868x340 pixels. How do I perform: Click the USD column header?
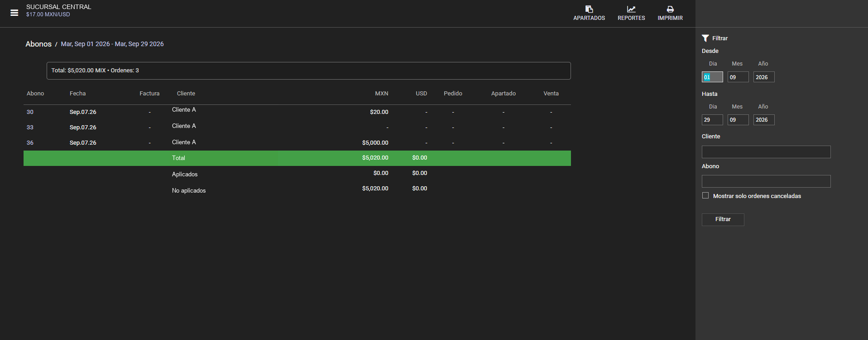point(421,94)
